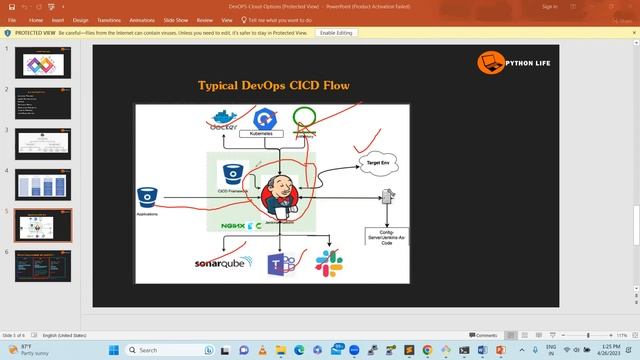Image resolution: width=640 pixels, height=360 pixels.
Task: Click Start From Beginning presentation icon
Action: point(51,7)
